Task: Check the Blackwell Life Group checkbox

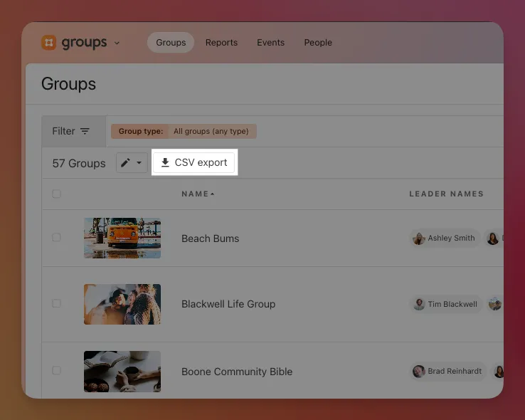Action: point(56,303)
